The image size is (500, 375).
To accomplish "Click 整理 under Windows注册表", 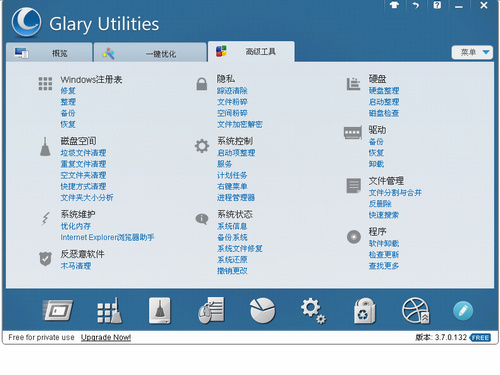I will tap(68, 102).
